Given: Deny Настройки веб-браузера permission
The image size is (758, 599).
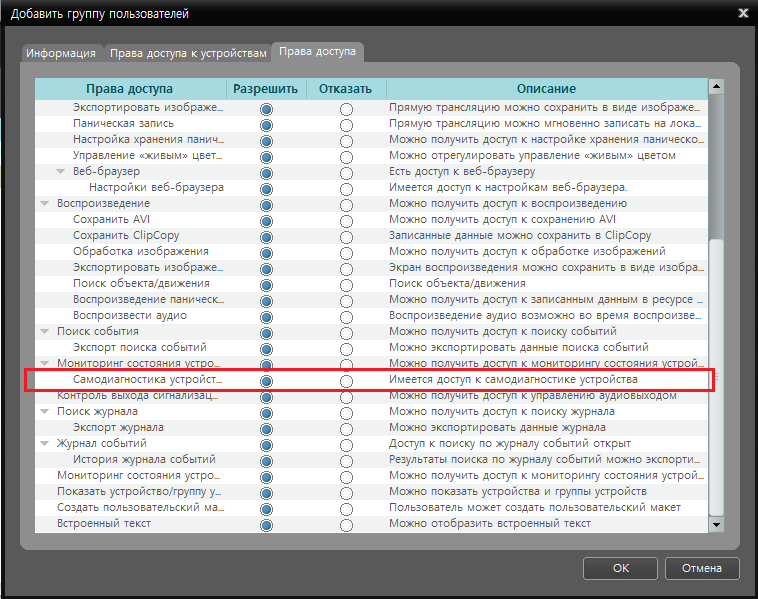Looking at the screenshot, I should 346,189.
